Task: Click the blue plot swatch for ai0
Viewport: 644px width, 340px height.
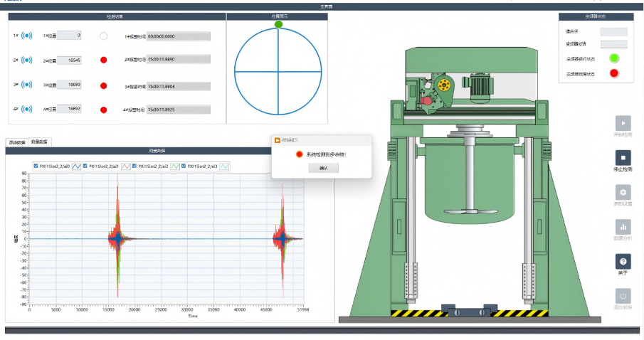Action: pyautogui.click(x=76, y=166)
